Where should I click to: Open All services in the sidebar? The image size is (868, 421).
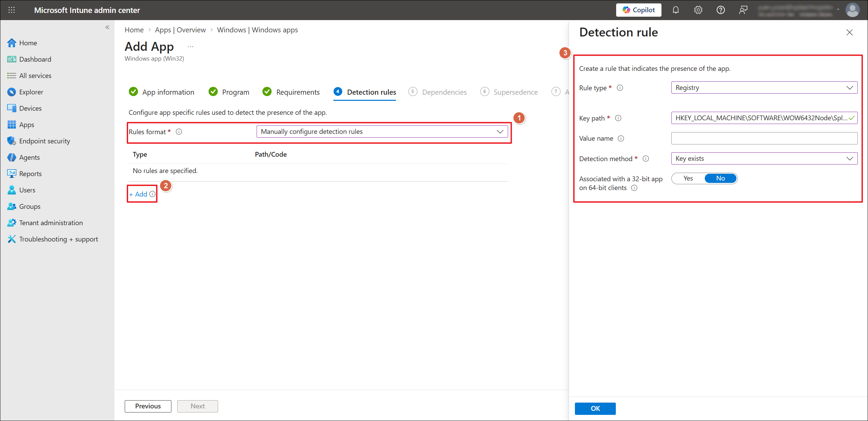(x=29, y=76)
